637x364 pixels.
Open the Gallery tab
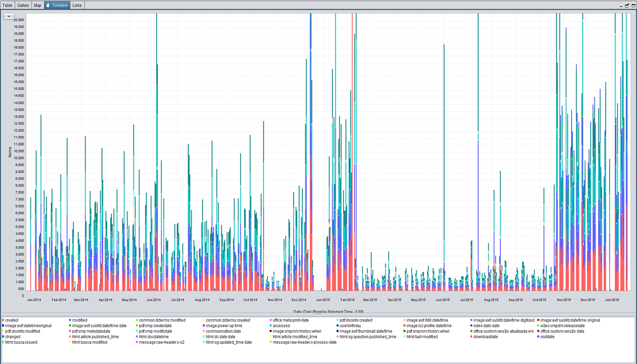tap(23, 5)
